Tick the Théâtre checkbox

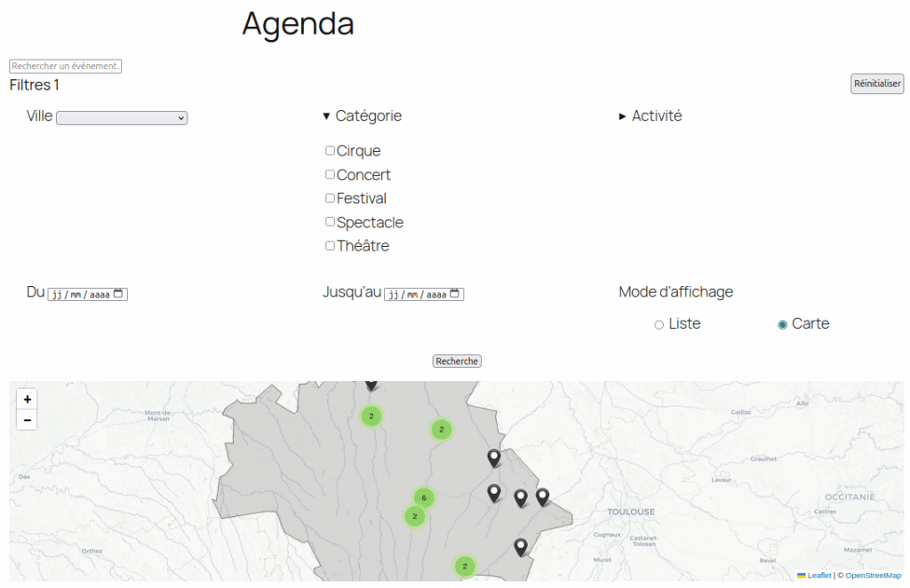(331, 245)
